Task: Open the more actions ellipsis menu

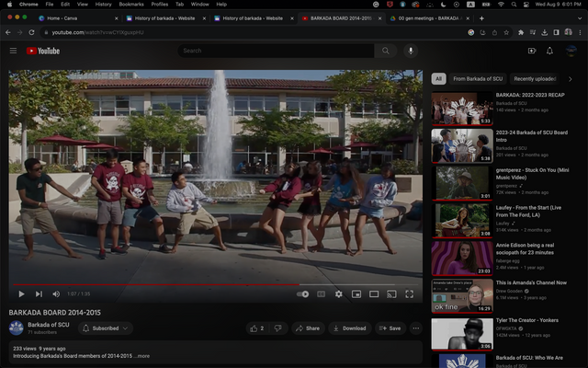Action: (x=416, y=328)
